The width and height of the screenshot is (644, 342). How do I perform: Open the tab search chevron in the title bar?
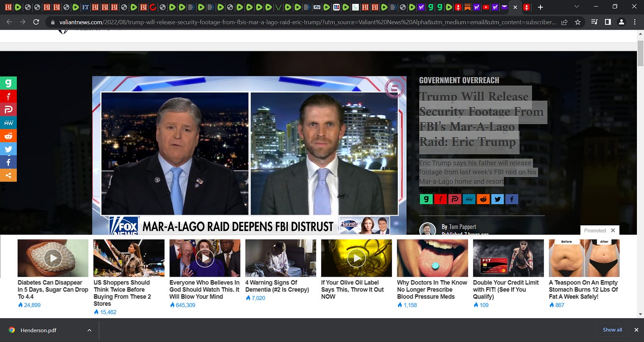576,7
